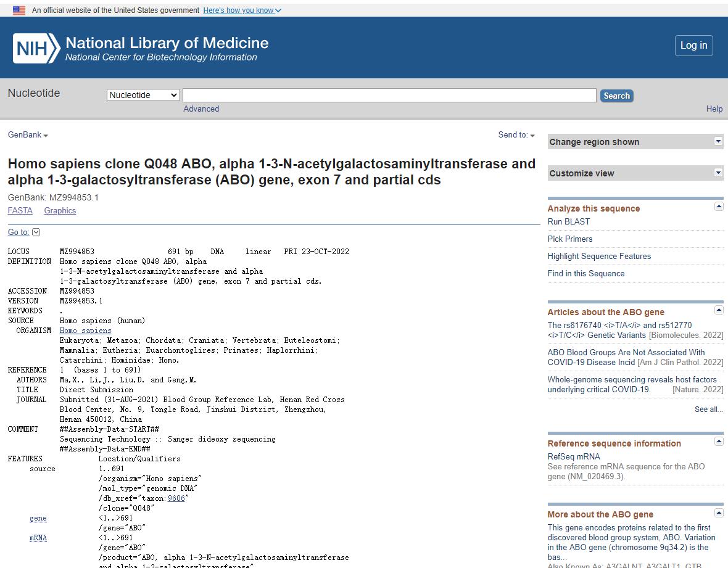Screen dimensions: 728x568
Task: Open the taxon 9606 link
Action: pyautogui.click(x=176, y=498)
